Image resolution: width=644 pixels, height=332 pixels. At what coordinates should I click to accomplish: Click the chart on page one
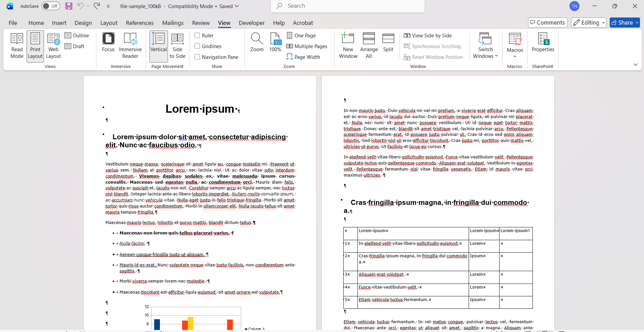click(205, 318)
